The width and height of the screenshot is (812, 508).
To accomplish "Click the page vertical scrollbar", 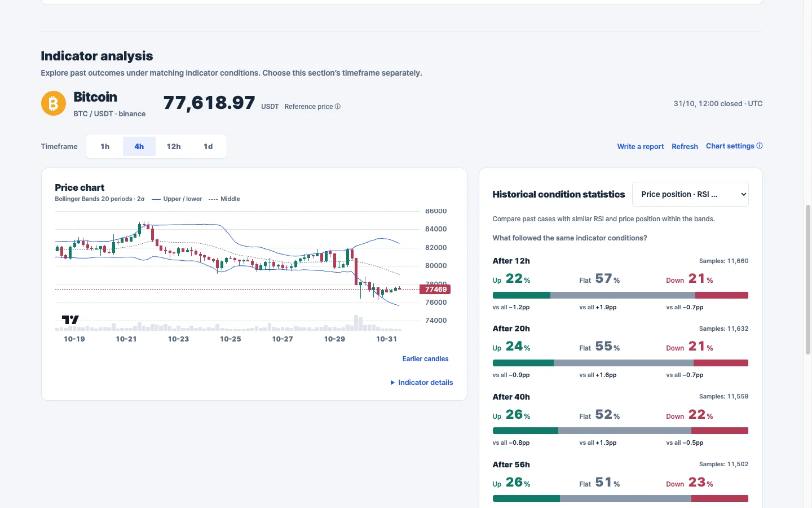I will click(808, 279).
